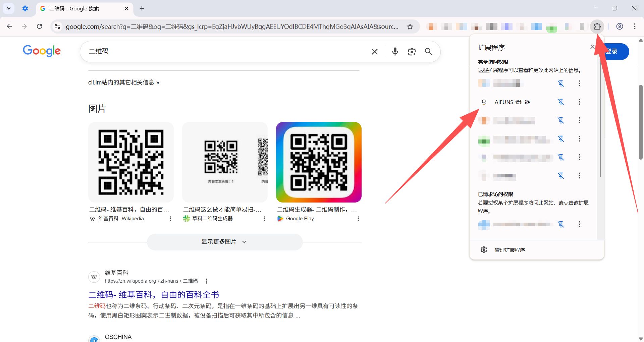Switch to the pinned settings gear tab
The height and width of the screenshot is (342, 644).
[25, 8]
